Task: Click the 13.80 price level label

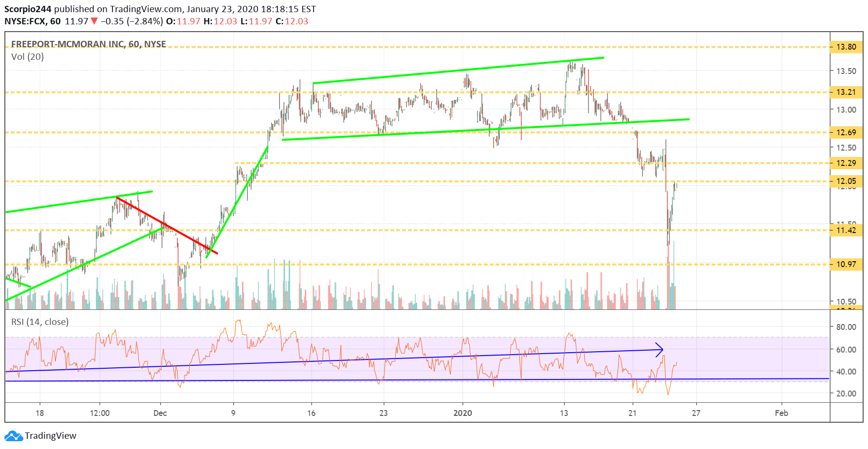Action: (846, 47)
